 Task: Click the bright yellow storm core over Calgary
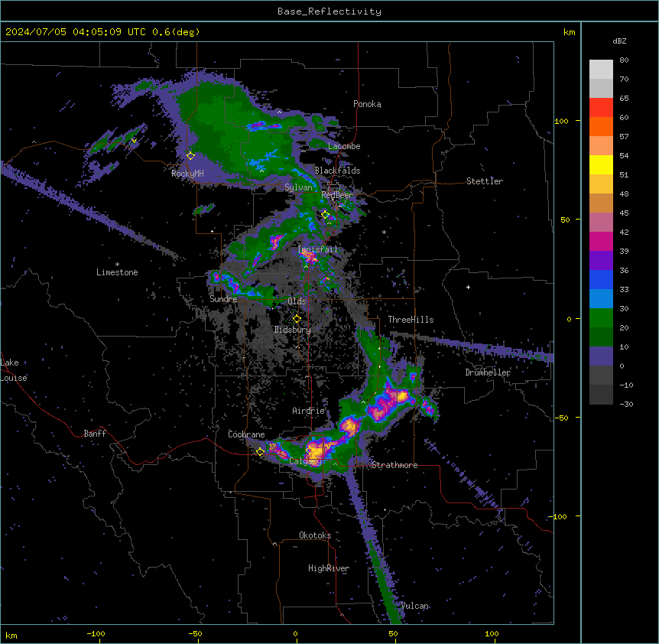tap(316, 452)
